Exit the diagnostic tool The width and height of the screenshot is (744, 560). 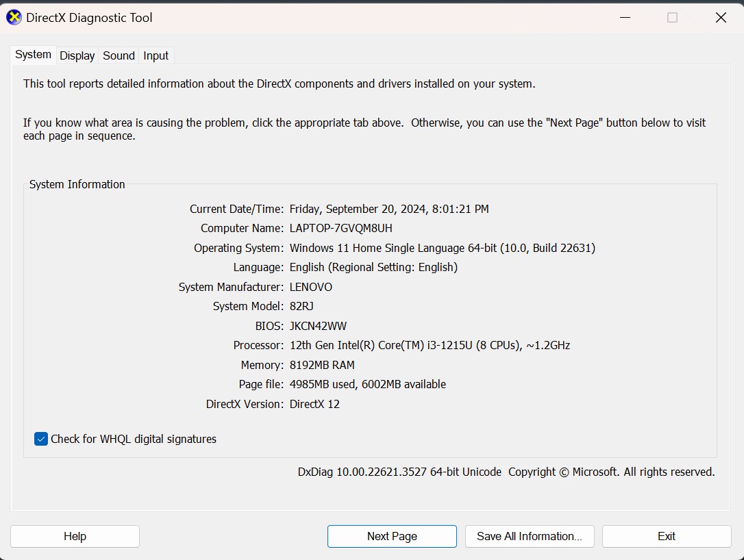667,536
